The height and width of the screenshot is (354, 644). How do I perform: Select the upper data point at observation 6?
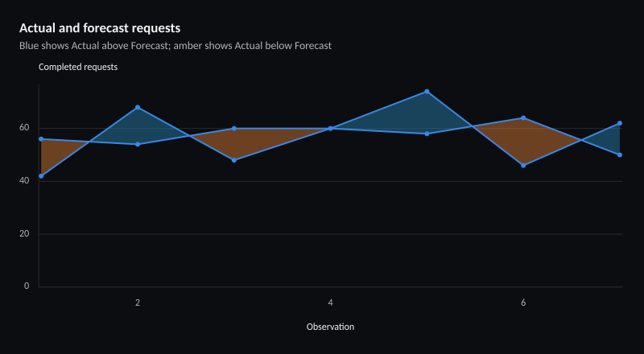[523, 118]
